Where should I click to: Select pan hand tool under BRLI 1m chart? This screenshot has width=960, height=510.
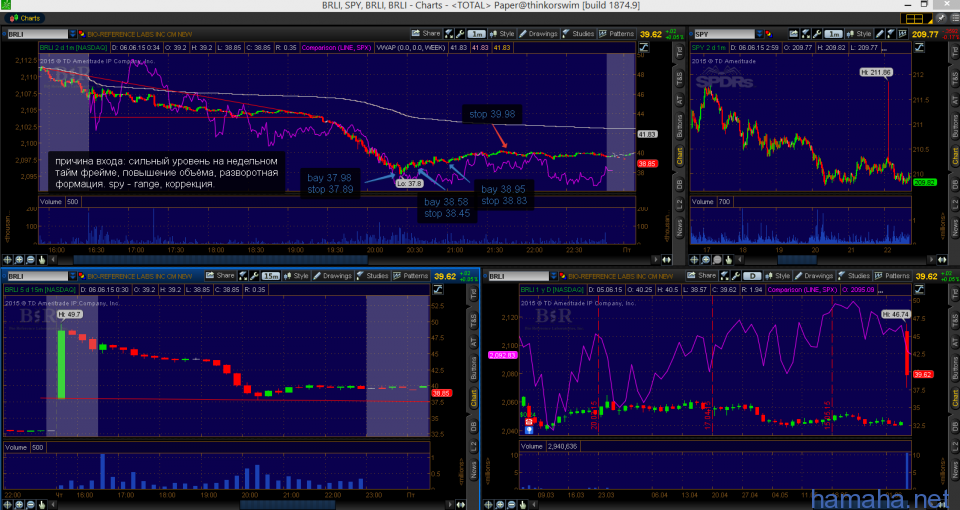[42, 260]
